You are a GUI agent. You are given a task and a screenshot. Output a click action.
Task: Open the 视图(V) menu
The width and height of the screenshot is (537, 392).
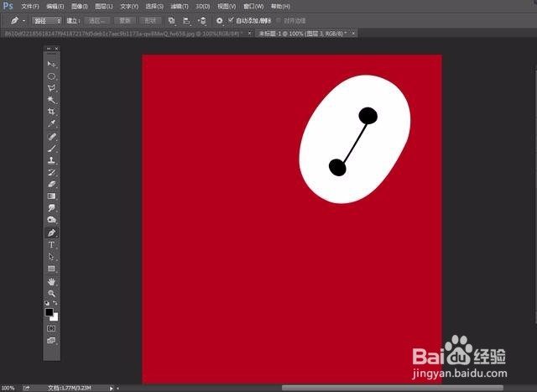pos(227,7)
